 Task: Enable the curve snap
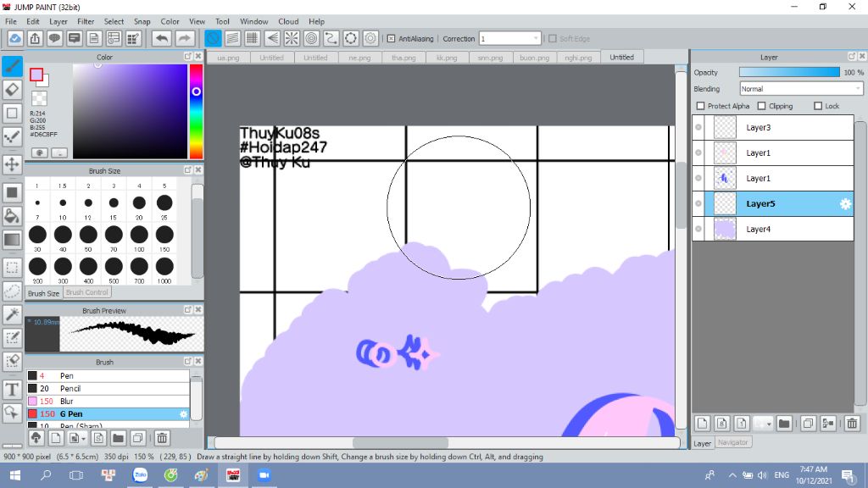(x=331, y=39)
